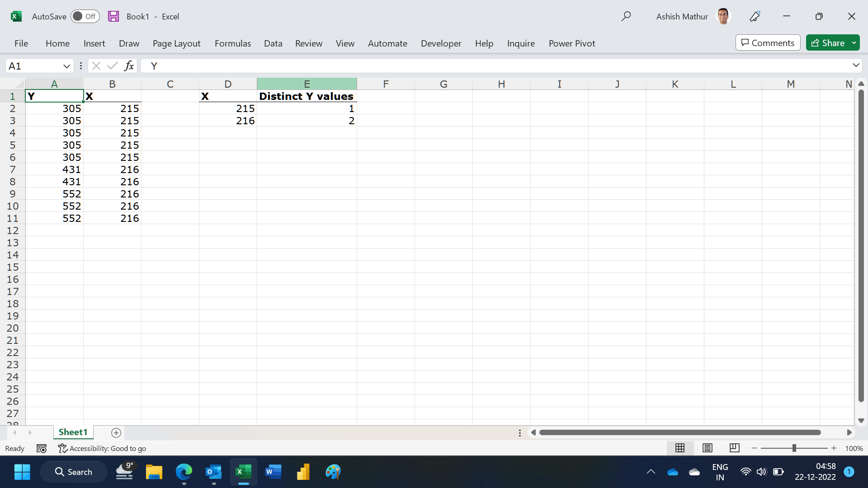Open Microsoft Edge from the taskbar
This screenshot has height=488, width=868.
coord(184,472)
